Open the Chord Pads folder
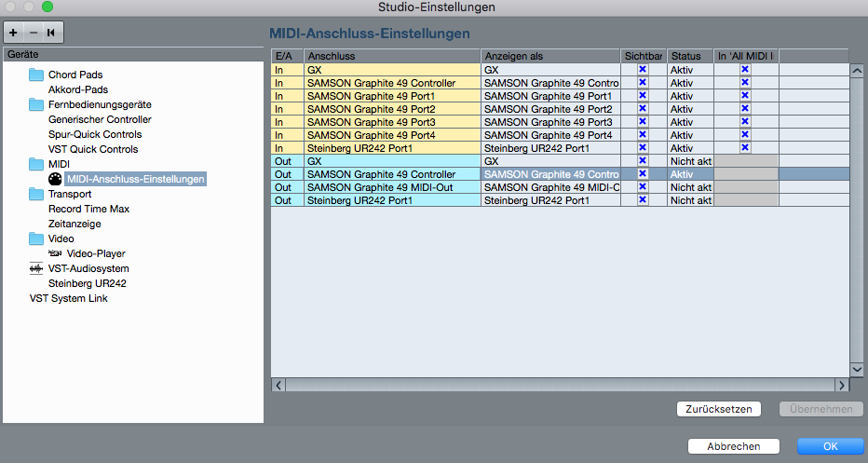Screen dimensions: 868x463 tap(36, 75)
